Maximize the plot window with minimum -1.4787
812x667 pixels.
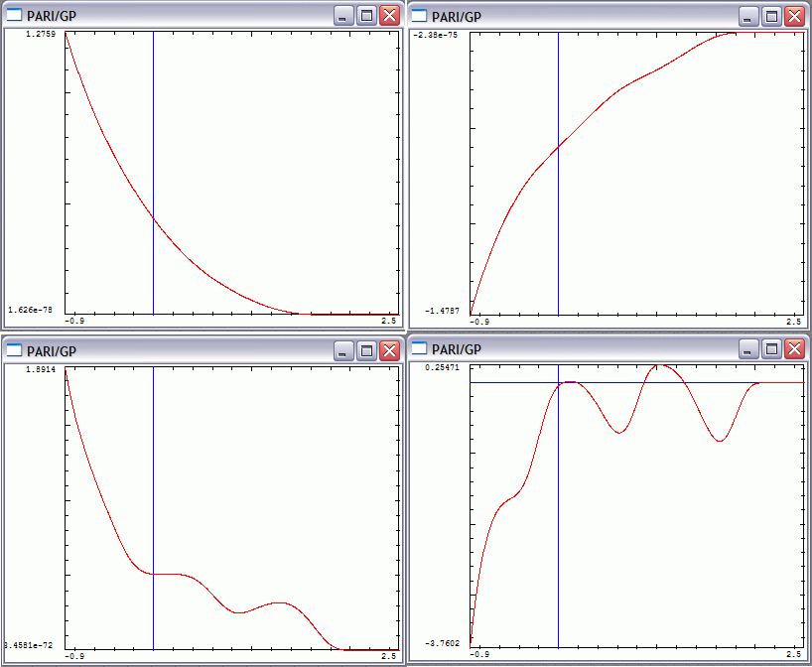click(x=770, y=16)
